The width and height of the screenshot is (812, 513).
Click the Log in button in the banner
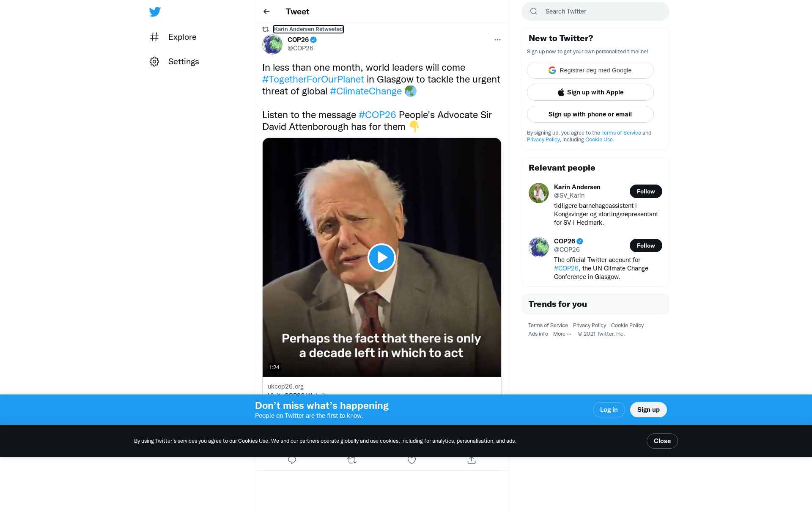(609, 410)
